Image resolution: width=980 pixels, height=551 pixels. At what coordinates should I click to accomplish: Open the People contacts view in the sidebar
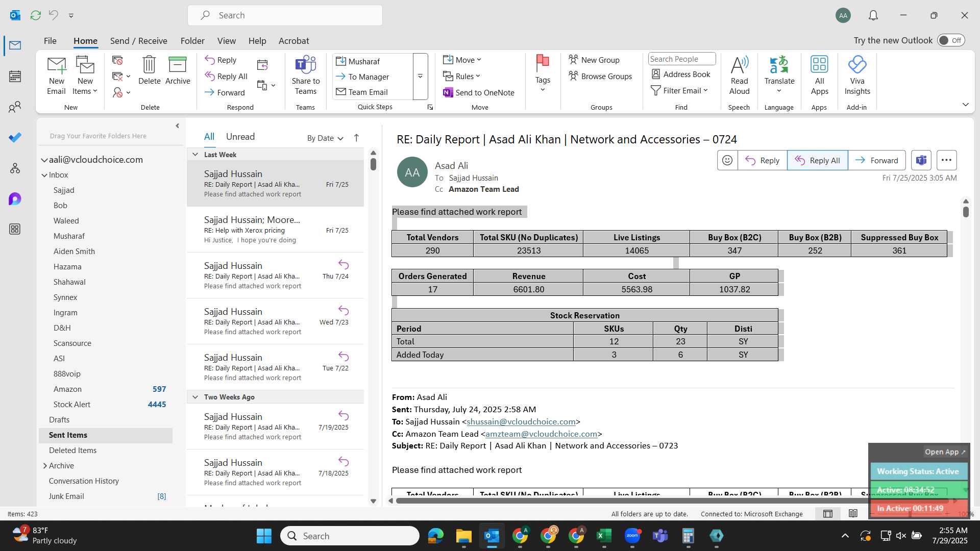[x=15, y=107]
